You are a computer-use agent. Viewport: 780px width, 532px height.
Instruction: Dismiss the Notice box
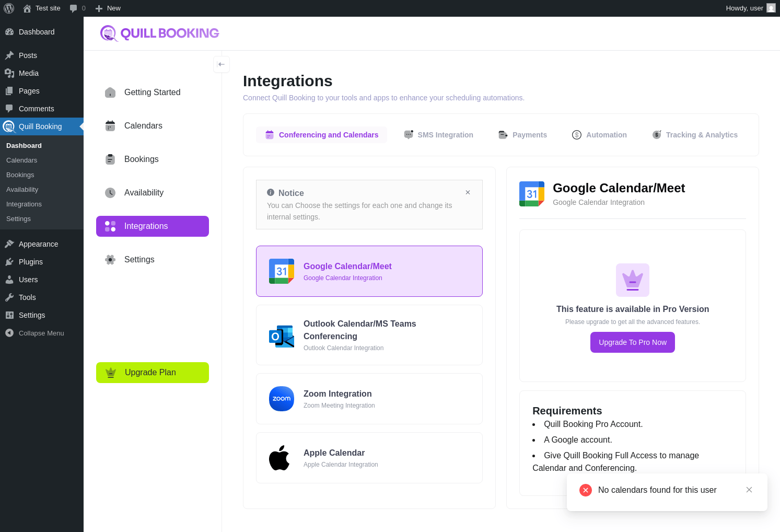(x=468, y=192)
